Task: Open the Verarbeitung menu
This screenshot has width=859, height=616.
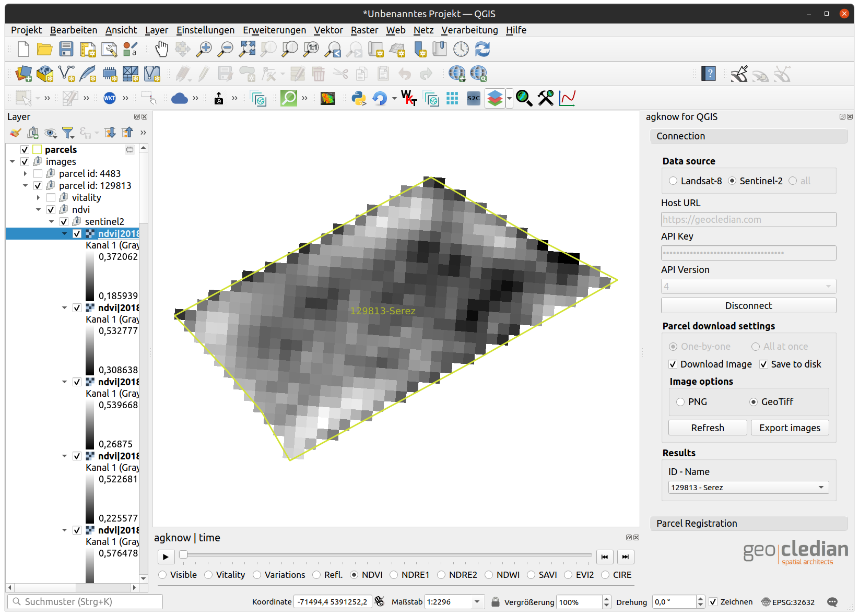Action: tap(469, 30)
